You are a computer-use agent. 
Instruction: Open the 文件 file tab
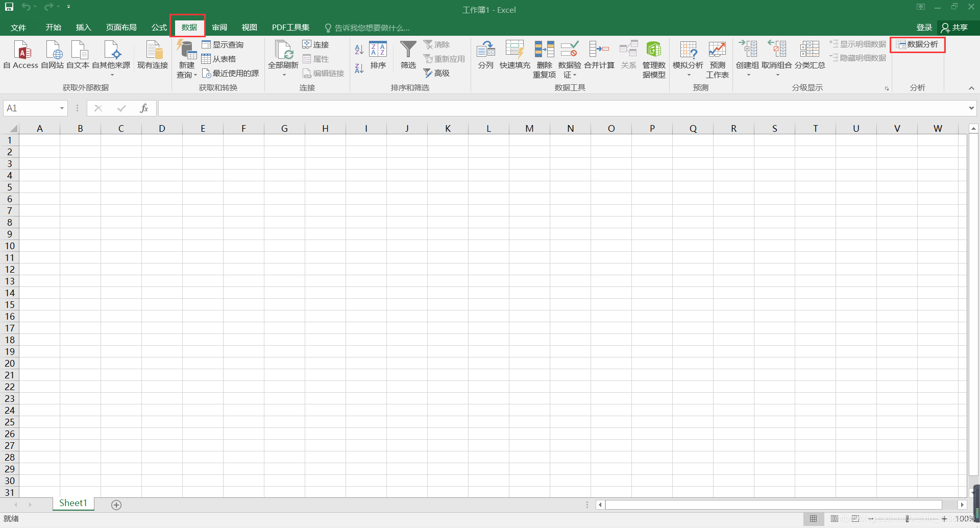coord(18,28)
